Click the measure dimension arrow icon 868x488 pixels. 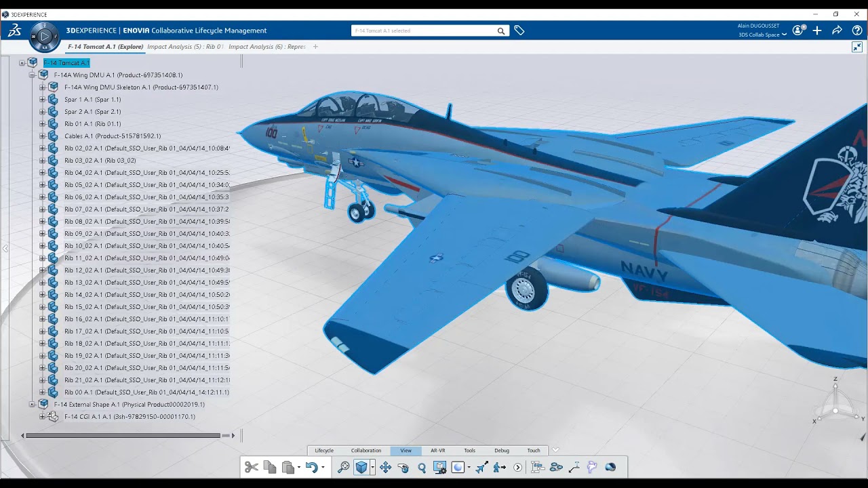pos(574,467)
